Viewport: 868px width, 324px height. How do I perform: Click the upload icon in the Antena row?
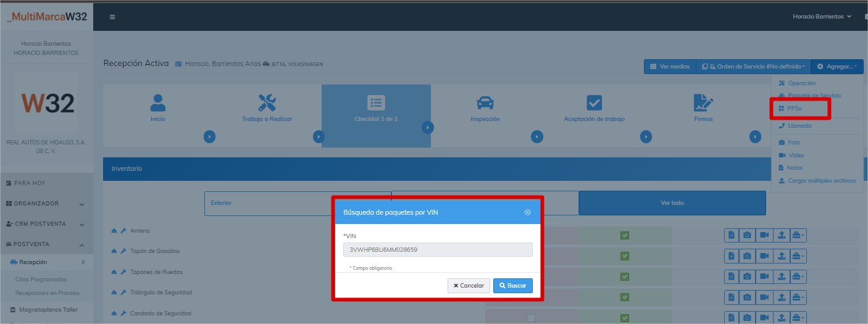point(781,235)
